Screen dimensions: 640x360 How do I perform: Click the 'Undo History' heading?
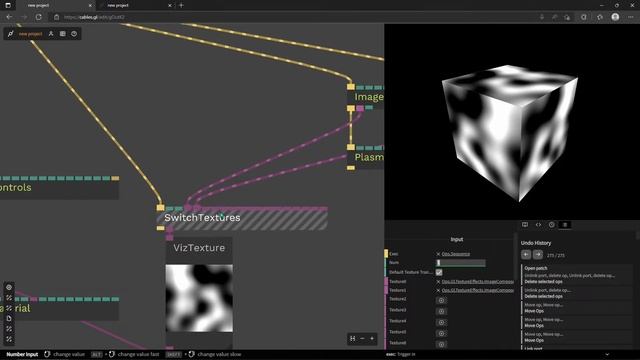(536, 243)
